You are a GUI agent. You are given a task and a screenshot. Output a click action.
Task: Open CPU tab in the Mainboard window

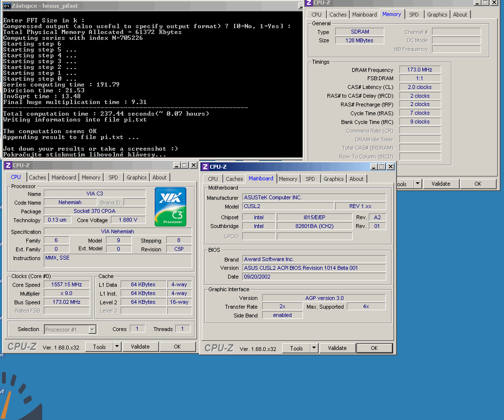[x=213, y=179]
